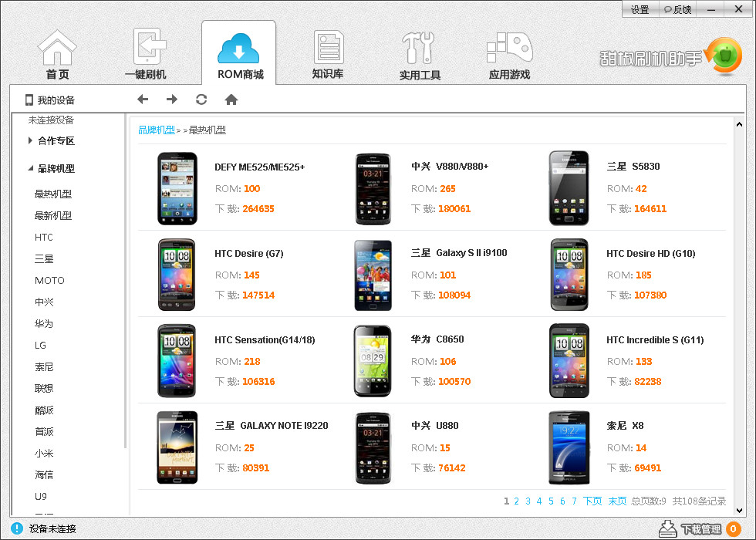Select 三星 brand in the sidebar
This screenshot has height=540, width=756.
click(x=44, y=259)
